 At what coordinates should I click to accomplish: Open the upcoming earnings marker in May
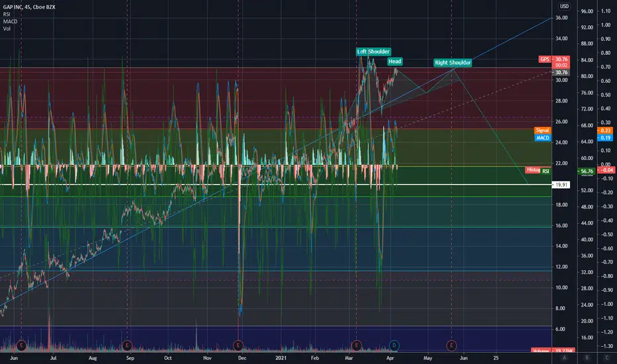tap(451, 345)
